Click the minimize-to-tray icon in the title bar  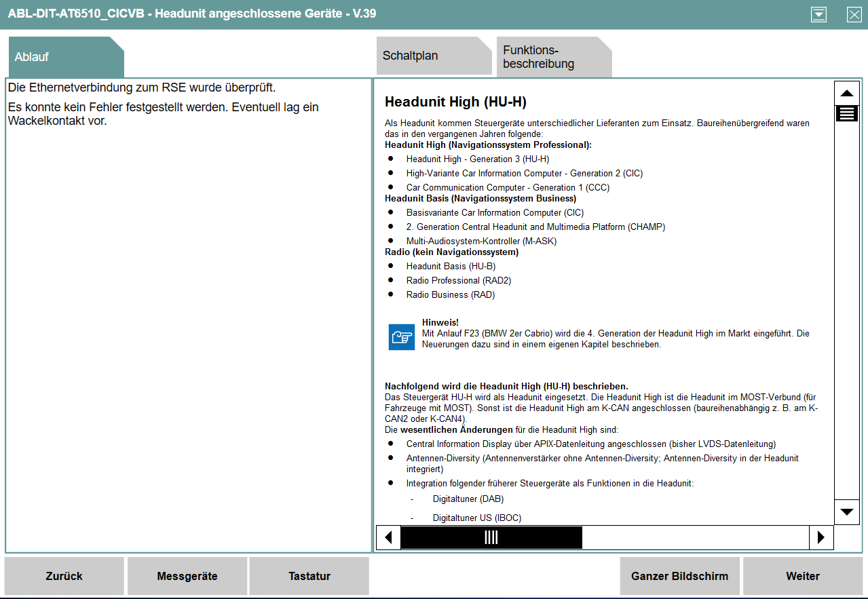(x=818, y=14)
